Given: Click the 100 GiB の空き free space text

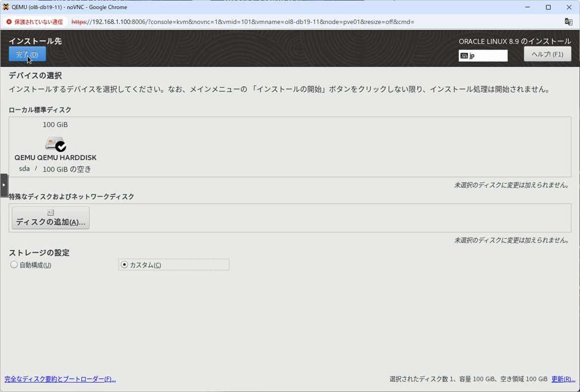Looking at the screenshot, I should [x=66, y=169].
